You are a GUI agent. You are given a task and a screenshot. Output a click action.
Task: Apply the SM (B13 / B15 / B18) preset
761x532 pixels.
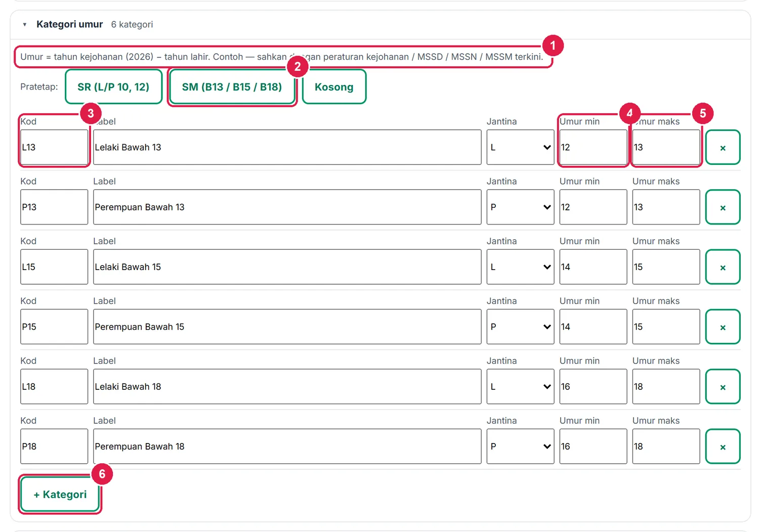pyautogui.click(x=232, y=87)
